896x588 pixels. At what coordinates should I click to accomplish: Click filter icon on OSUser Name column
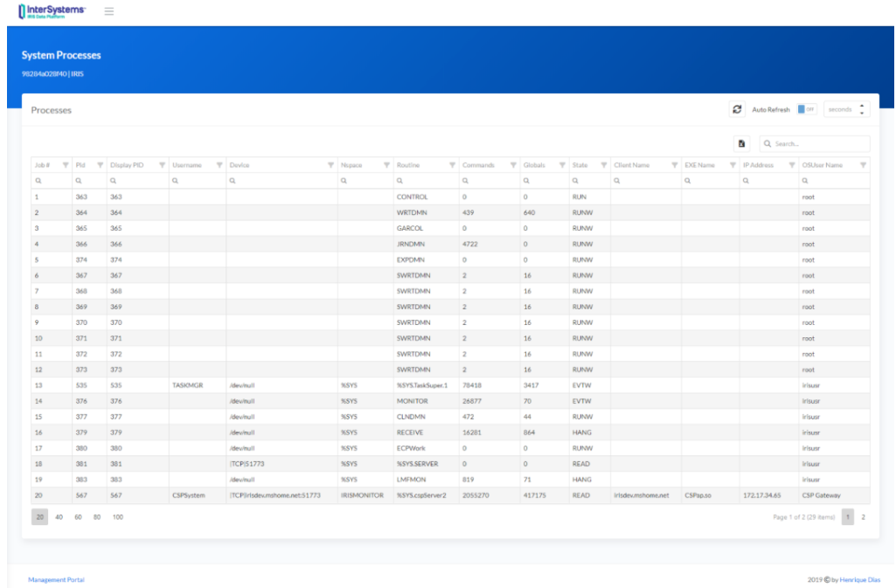pos(863,164)
